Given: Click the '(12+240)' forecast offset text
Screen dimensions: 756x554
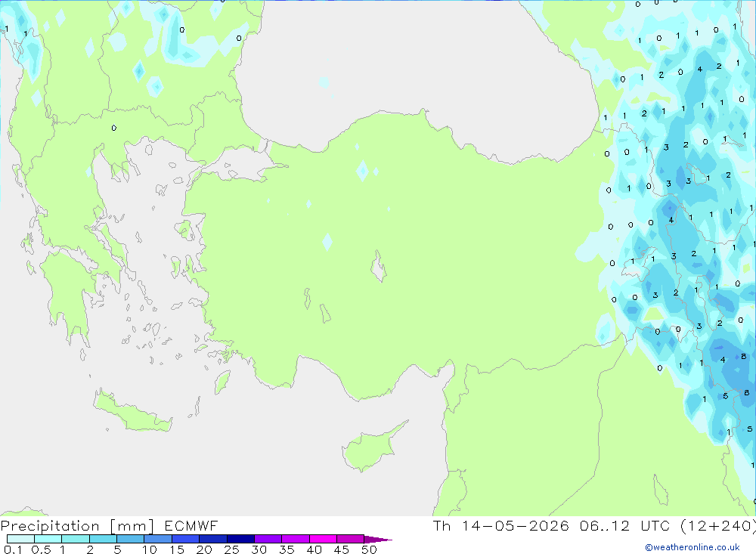Looking at the screenshot, I should point(718,525).
